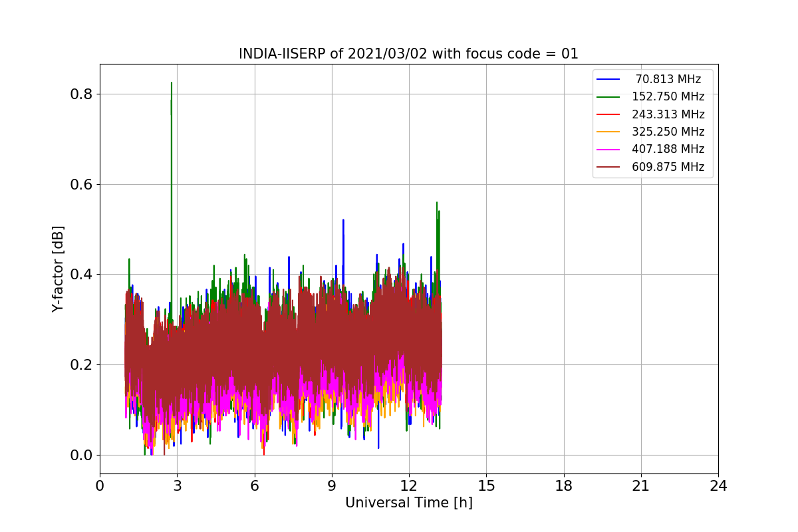Viewport: 798px width, 532px height.
Task: Click the 9 x-axis tick label
Action: (x=332, y=486)
